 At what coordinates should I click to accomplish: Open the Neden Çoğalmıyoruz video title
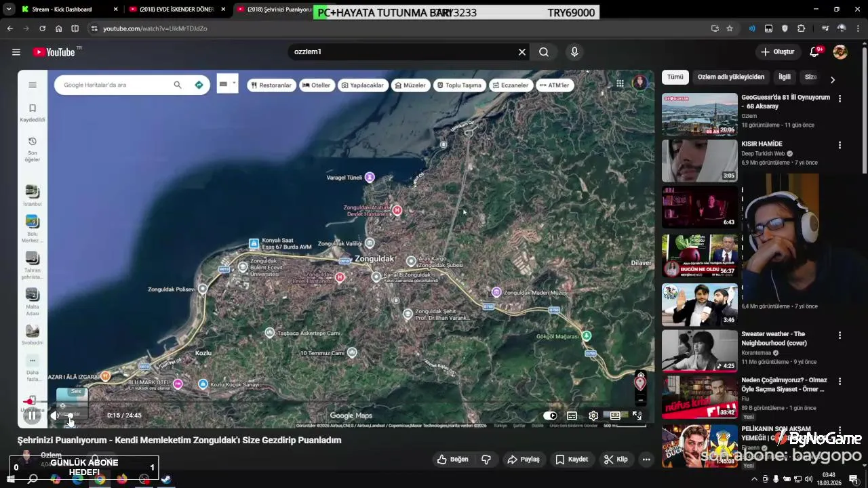click(x=784, y=385)
